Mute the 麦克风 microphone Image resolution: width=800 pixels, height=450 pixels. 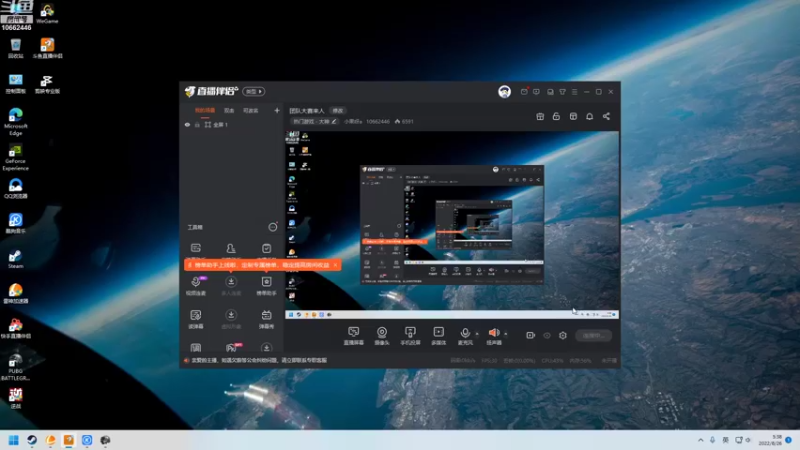[465, 336]
